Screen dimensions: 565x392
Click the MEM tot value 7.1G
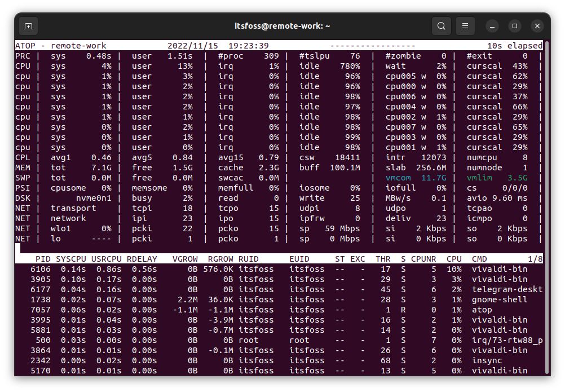pos(101,168)
